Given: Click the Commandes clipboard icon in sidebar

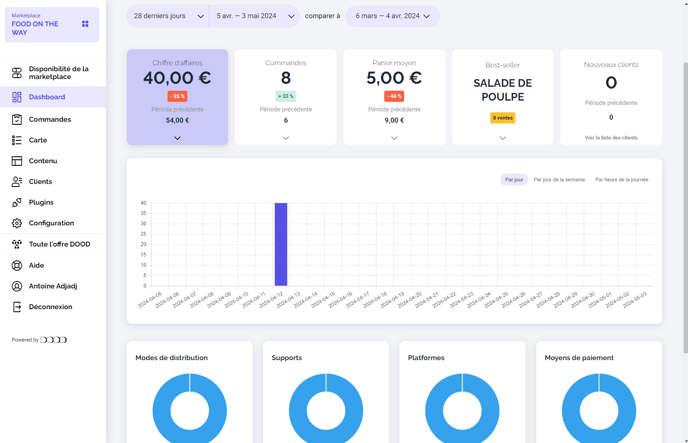Looking at the screenshot, I should pyautogui.click(x=17, y=119).
